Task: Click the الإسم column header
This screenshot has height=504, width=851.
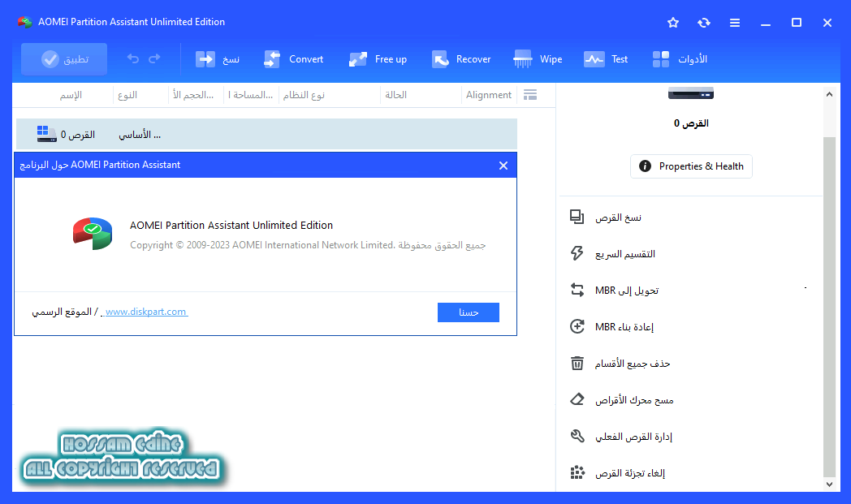Action: [x=71, y=95]
